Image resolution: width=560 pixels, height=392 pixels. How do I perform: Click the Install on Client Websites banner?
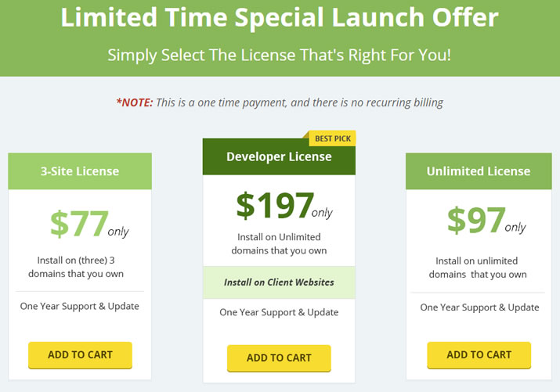point(279,282)
